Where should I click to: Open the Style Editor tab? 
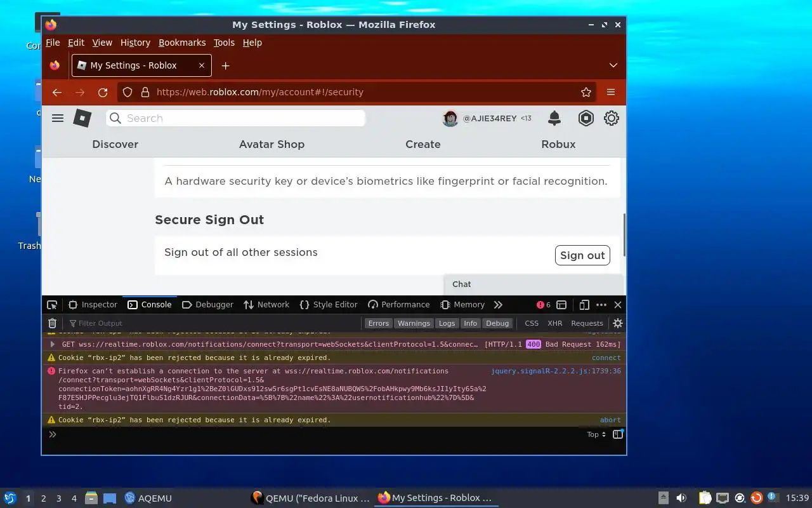click(329, 305)
